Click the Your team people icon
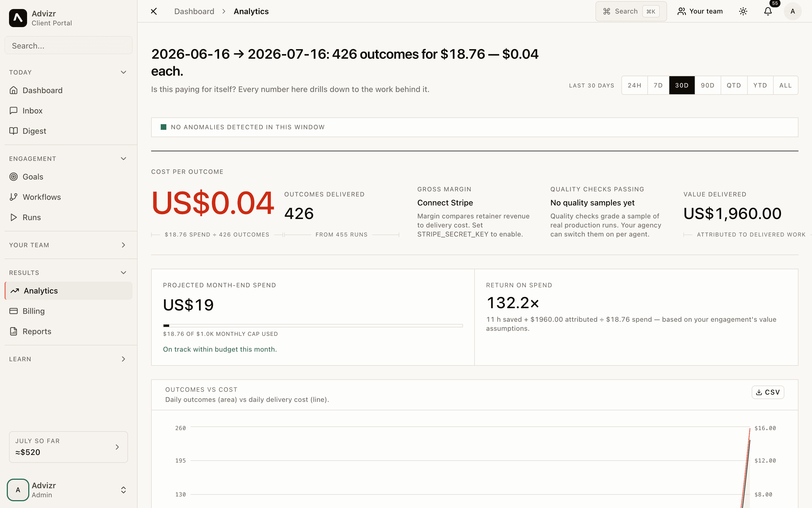Image resolution: width=812 pixels, height=508 pixels. [681, 11]
